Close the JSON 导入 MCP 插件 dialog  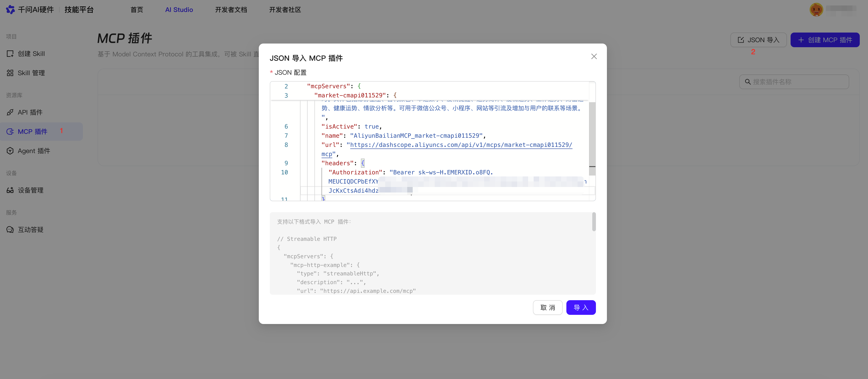594,56
